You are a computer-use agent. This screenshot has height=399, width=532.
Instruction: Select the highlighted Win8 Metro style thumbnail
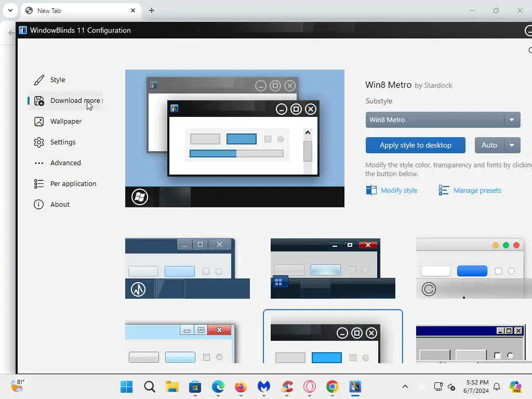click(x=333, y=337)
